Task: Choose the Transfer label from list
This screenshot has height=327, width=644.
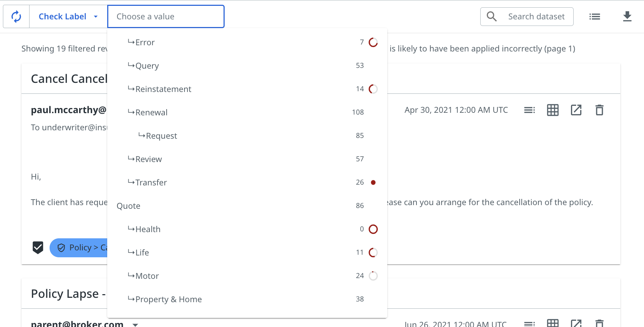Action: (151, 182)
